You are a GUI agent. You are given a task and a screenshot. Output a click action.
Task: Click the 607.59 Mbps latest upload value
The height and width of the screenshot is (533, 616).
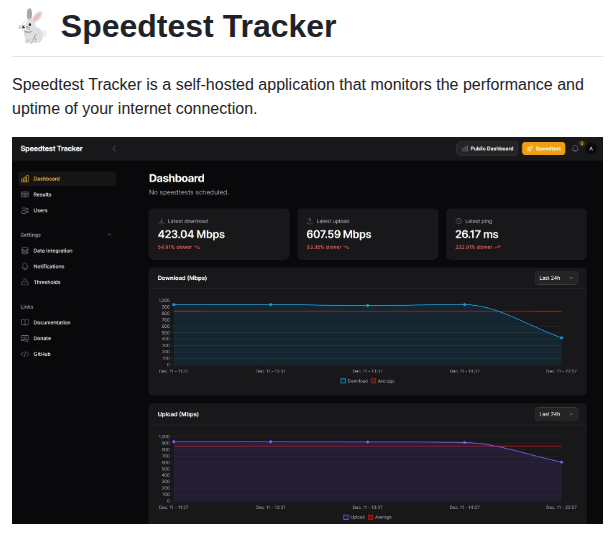coord(339,234)
